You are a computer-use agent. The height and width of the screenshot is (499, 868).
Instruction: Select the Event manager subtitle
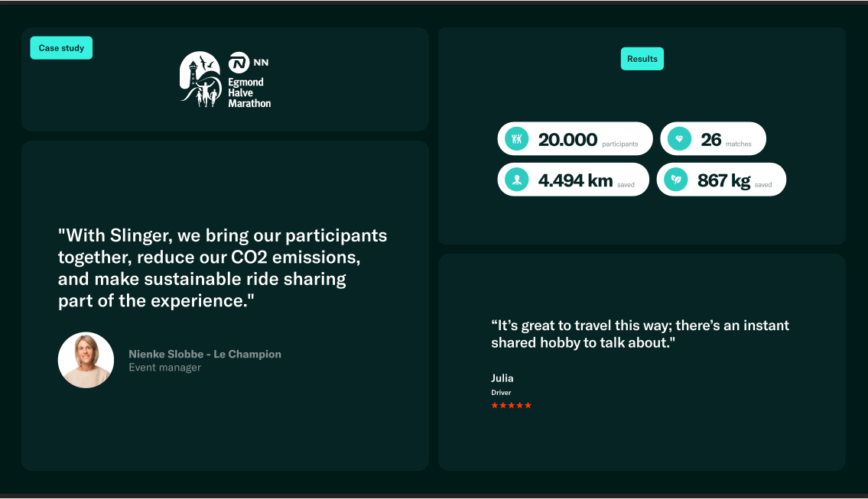[164, 368]
